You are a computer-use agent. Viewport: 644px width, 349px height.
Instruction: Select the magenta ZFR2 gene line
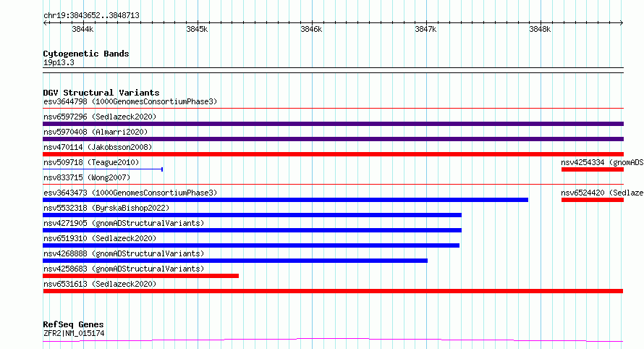[333, 340]
